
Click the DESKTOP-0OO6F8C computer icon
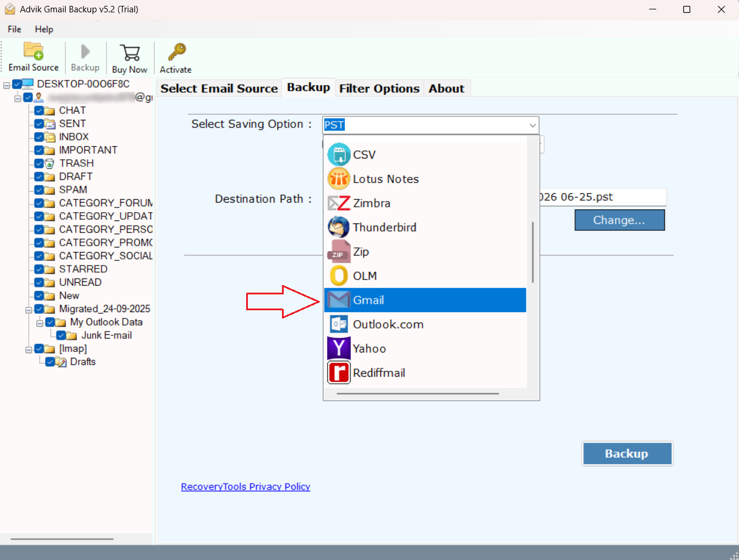[28, 84]
